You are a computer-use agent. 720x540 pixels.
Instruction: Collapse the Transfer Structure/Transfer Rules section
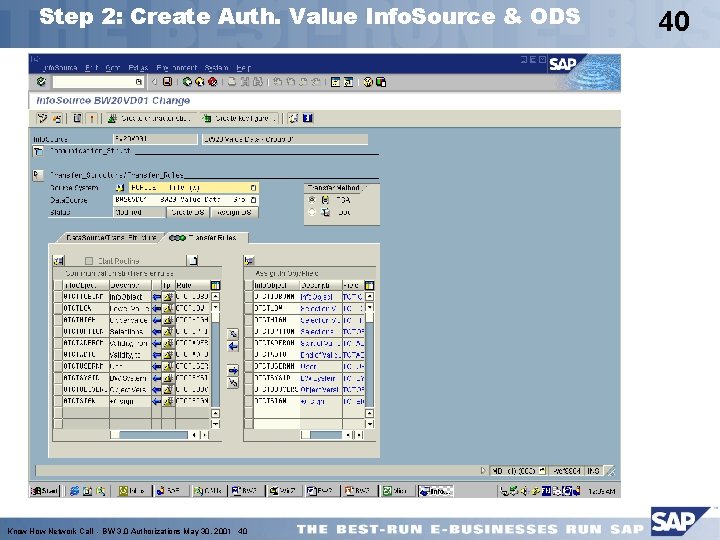point(38,175)
